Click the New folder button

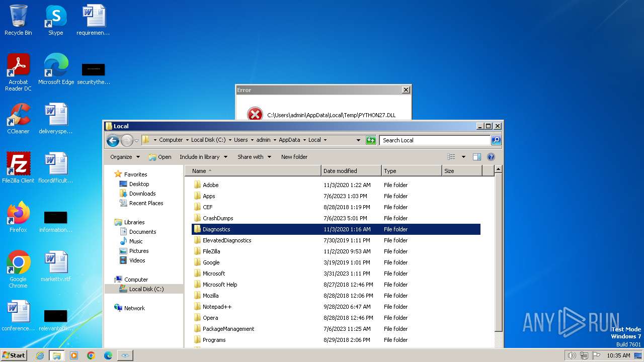tap(294, 157)
